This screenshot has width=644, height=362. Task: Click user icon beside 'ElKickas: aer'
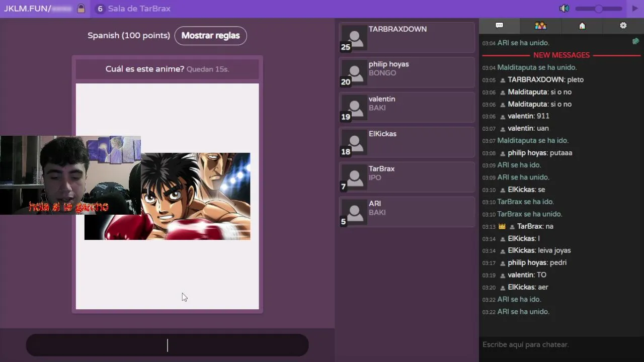[502, 288]
